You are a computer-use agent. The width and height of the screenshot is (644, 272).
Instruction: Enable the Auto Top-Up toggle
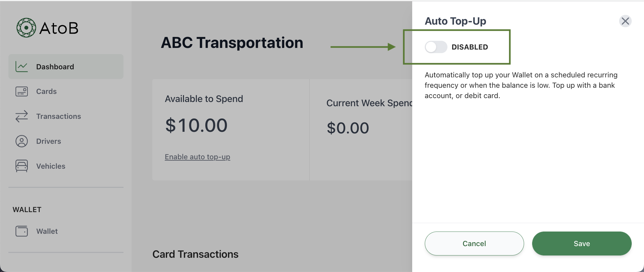click(x=436, y=47)
